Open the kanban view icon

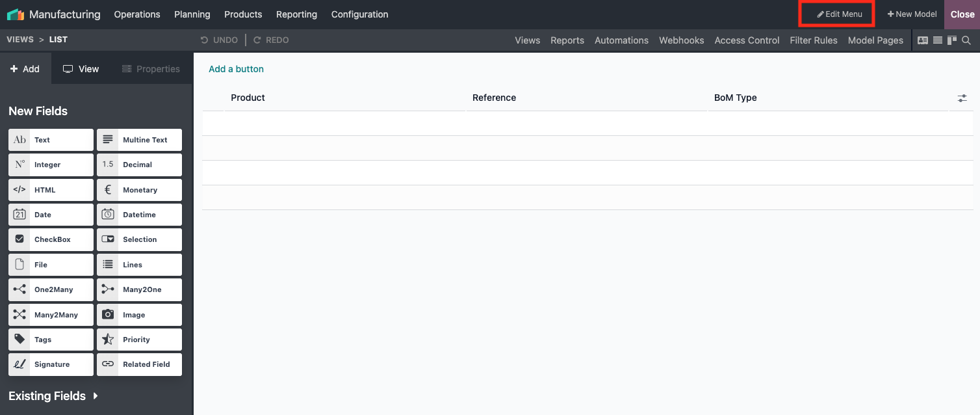pyautogui.click(x=952, y=40)
